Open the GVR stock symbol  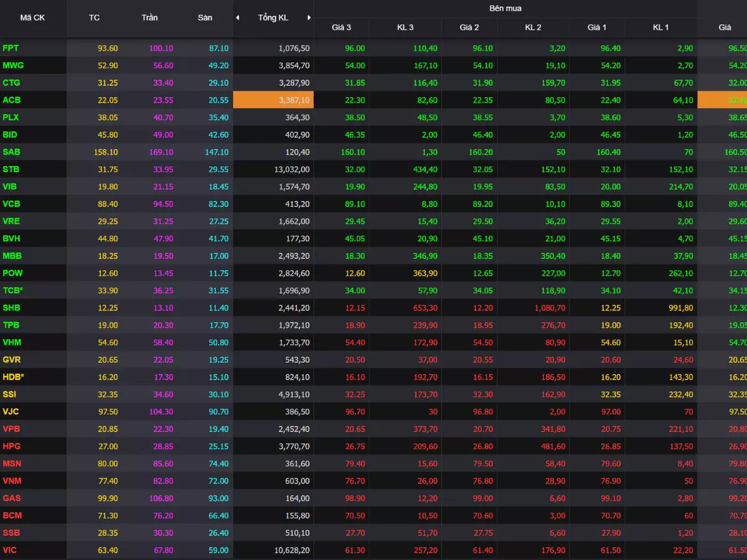point(12,360)
